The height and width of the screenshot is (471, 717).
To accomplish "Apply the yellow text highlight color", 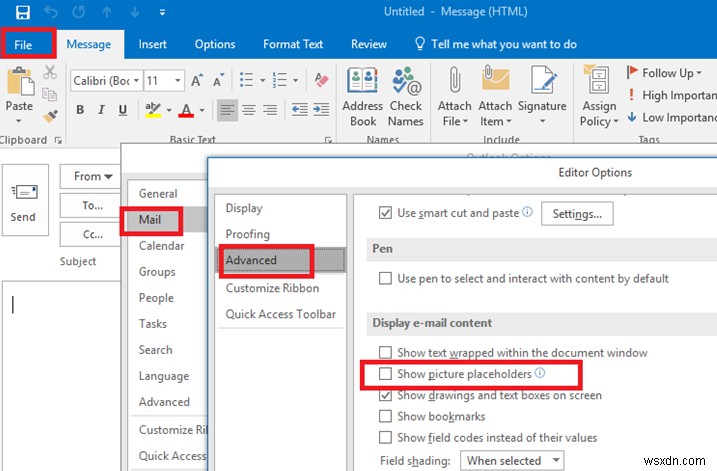I will [x=153, y=110].
